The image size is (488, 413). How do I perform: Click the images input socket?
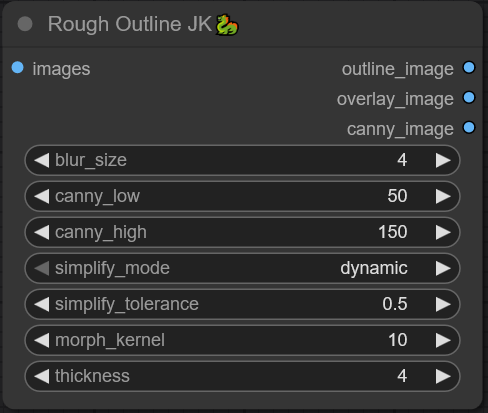(18, 67)
